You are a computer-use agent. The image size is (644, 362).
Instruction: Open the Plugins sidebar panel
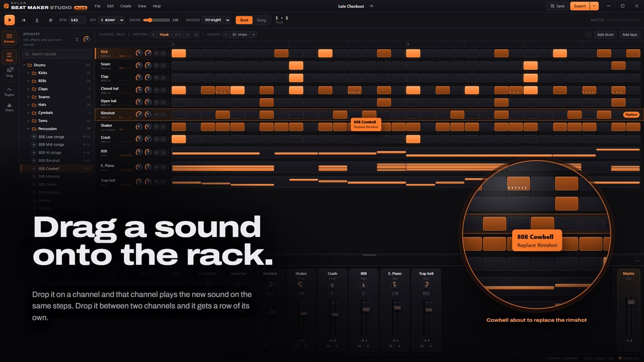10,91
